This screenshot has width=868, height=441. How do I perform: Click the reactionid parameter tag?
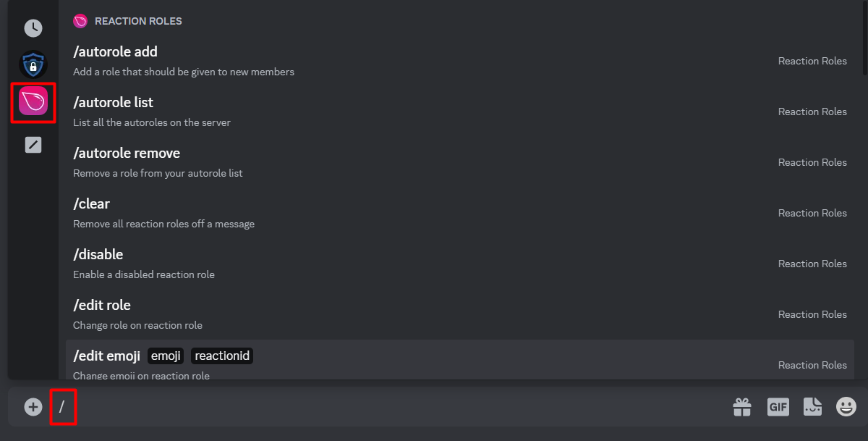point(222,356)
